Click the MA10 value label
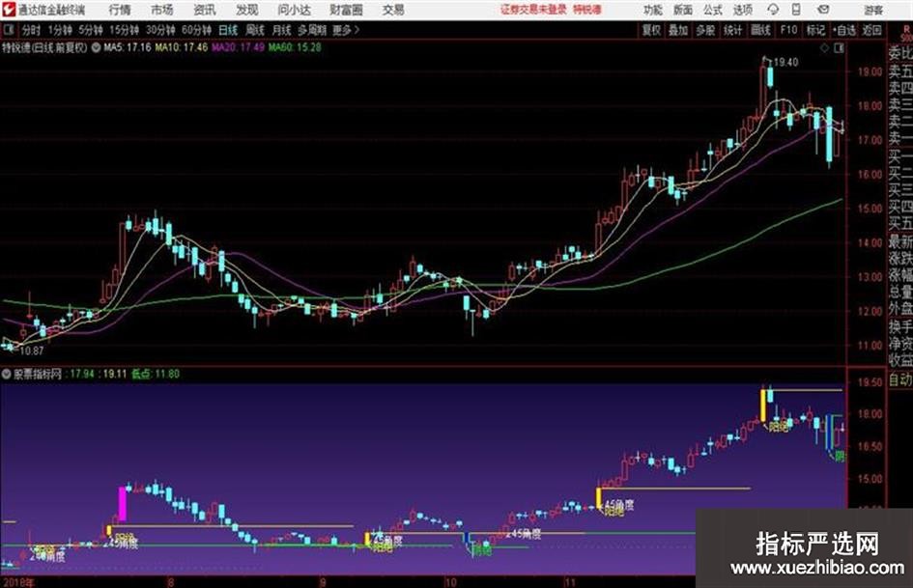 (181, 47)
